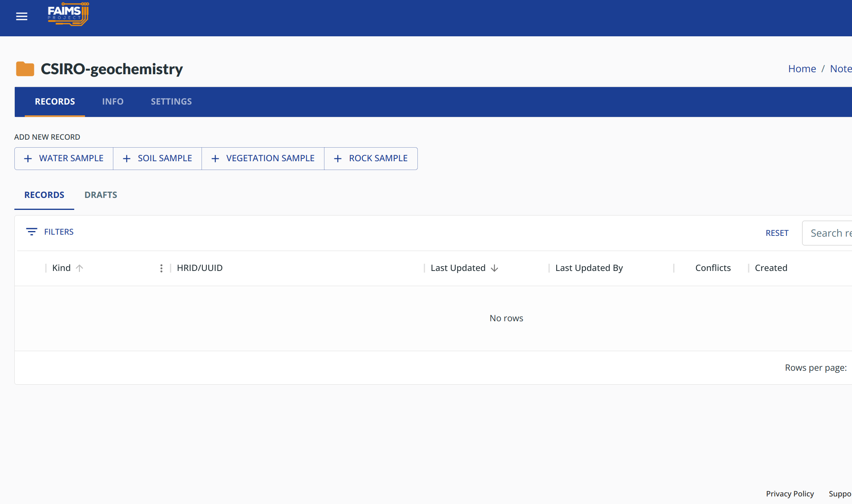This screenshot has height=504, width=852.
Task: Switch to the INFO tab
Action: pos(113,101)
